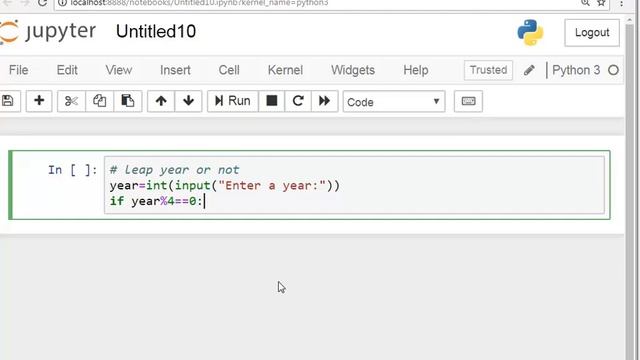
Task: Open the Cell menu
Action: click(229, 70)
